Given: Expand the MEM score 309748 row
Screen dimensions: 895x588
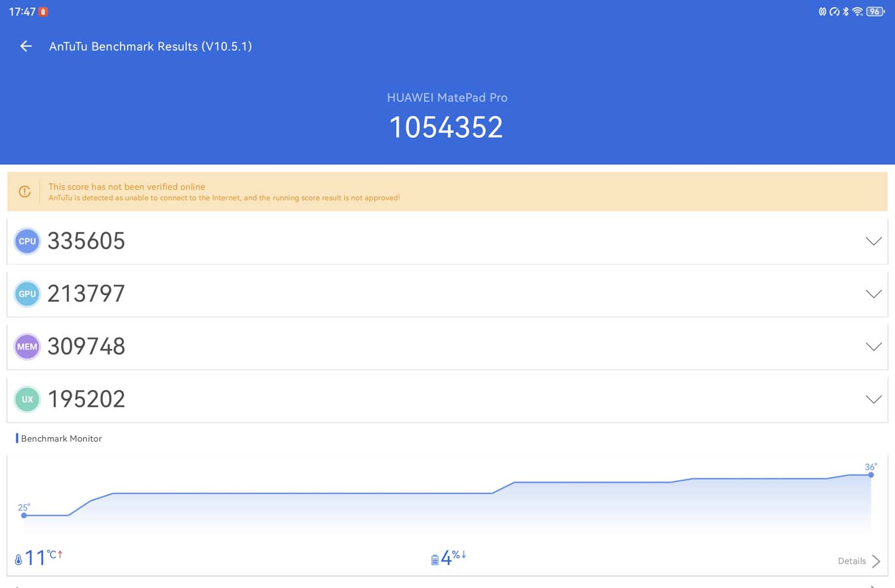Looking at the screenshot, I should pos(447,346).
